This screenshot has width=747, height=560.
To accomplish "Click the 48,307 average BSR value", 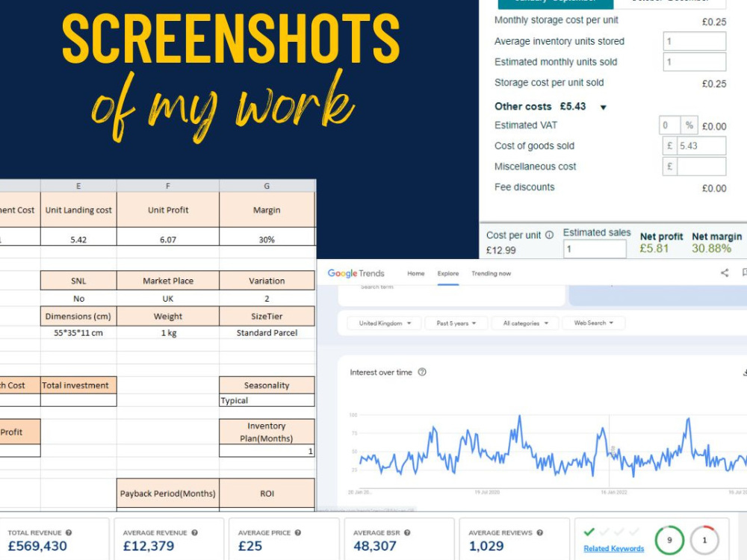I will pyautogui.click(x=375, y=547).
